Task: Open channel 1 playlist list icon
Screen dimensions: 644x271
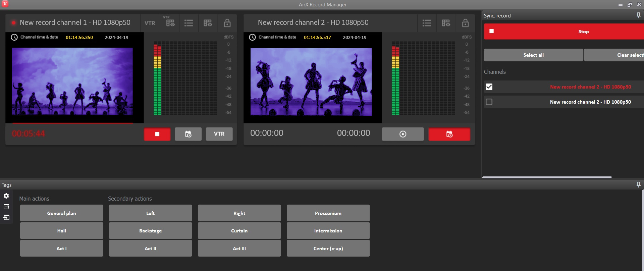Action: pos(189,23)
